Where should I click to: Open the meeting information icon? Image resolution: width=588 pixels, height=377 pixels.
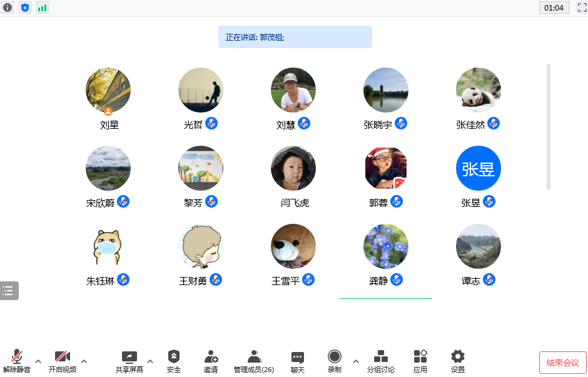click(x=8, y=8)
